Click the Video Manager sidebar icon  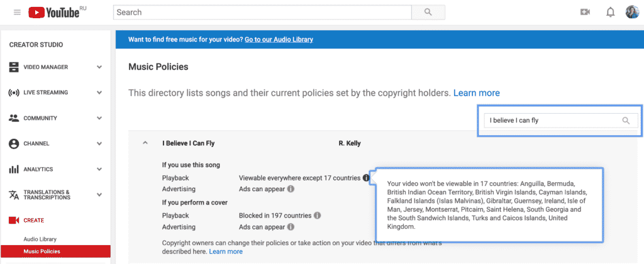point(14,67)
